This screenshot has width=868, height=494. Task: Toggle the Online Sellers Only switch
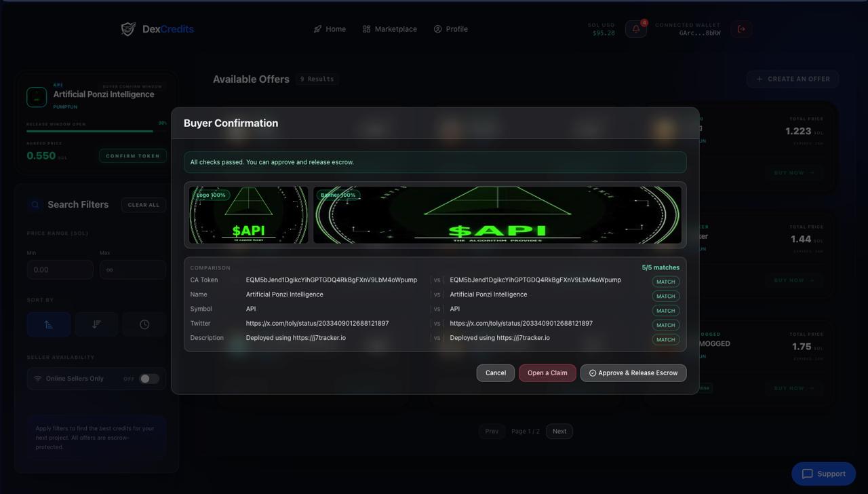pos(149,379)
